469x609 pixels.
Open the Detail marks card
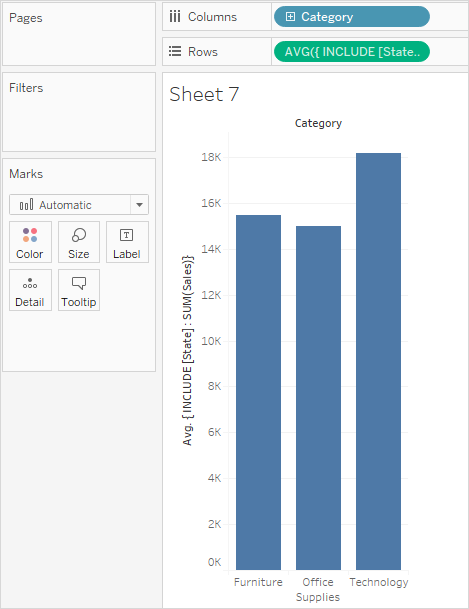[30, 290]
